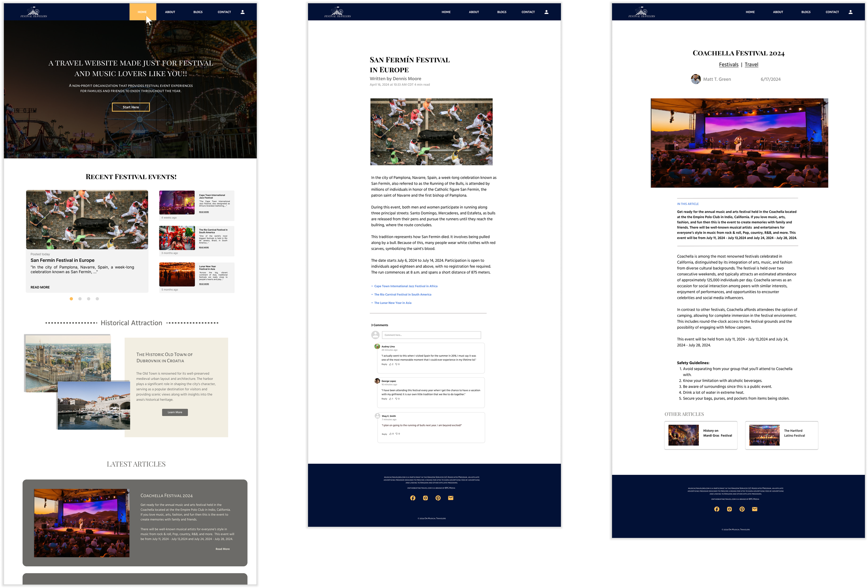Select the fourth carousel dot under Recent Festival Events

pyautogui.click(x=97, y=299)
